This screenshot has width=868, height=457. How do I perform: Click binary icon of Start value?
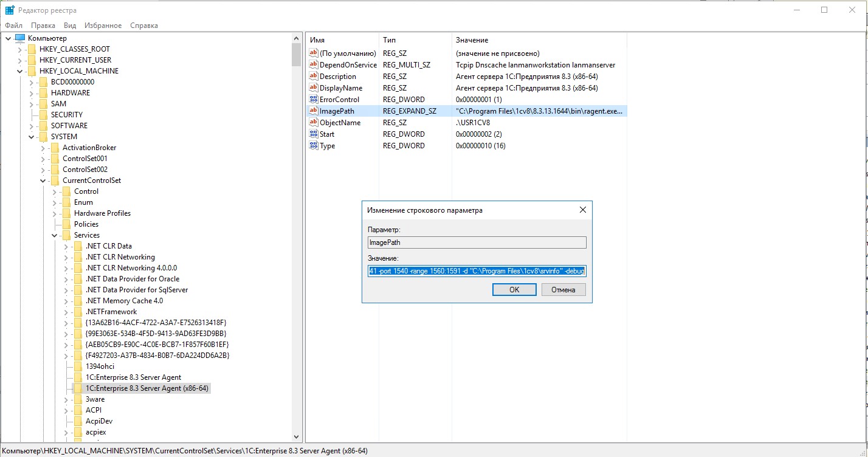[314, 134]
